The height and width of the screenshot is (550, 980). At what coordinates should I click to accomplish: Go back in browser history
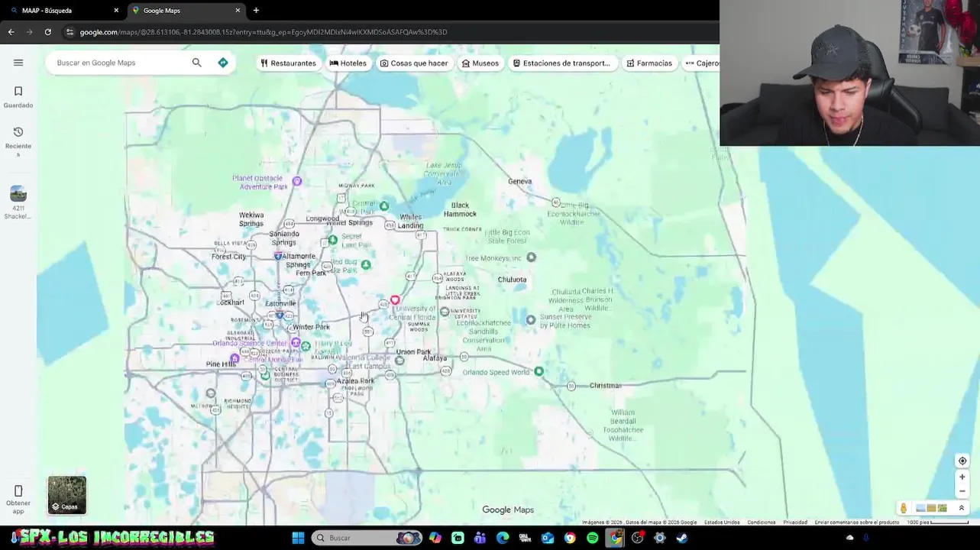(x=11, y=32)
